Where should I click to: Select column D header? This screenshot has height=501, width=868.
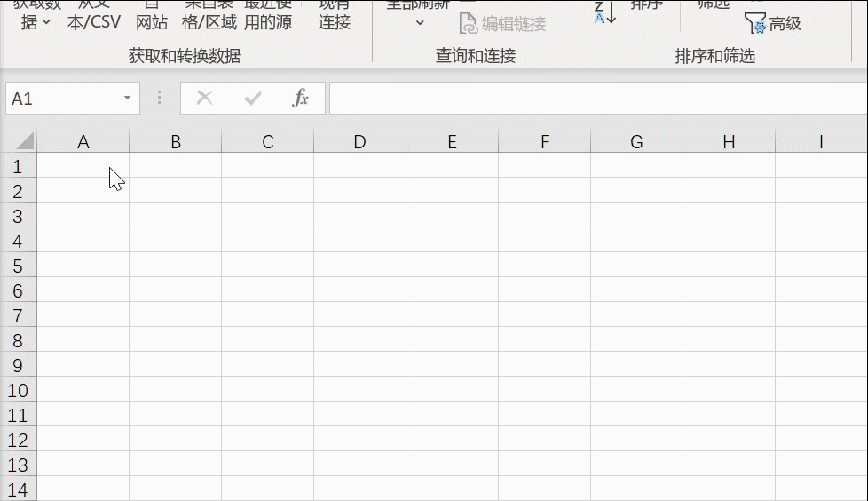click(359, 141)
